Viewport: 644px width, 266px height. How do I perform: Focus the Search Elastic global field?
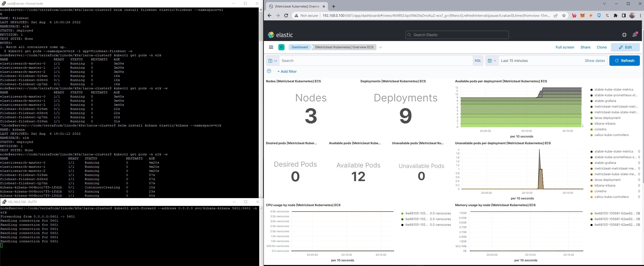click(457, 35)
